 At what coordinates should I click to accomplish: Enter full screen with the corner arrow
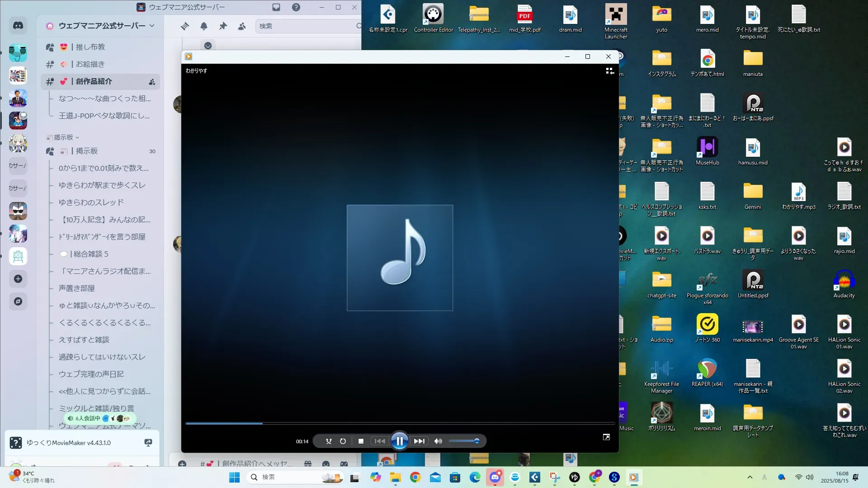(x=606, y=437)
